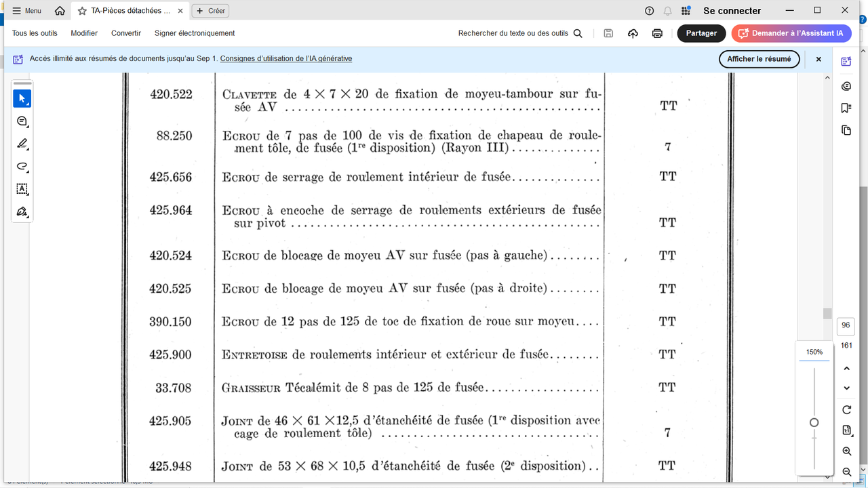Open the Convertir menu

point(126,33)
